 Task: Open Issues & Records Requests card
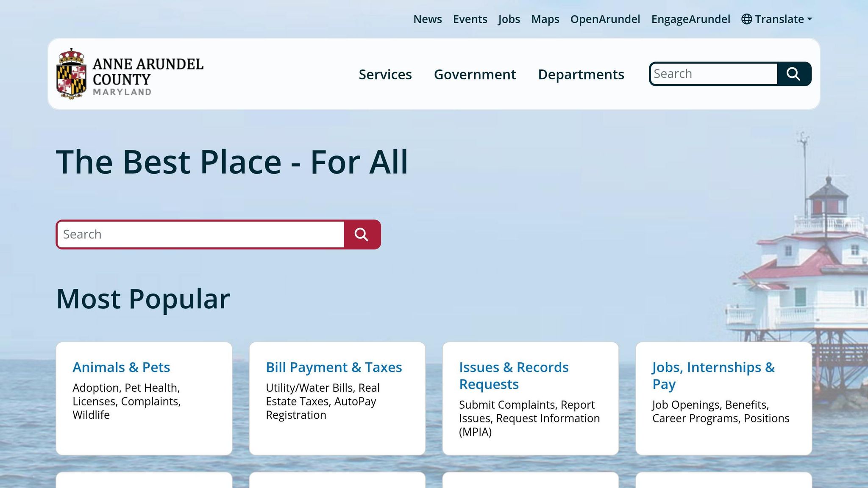click(x=531, y=399)
